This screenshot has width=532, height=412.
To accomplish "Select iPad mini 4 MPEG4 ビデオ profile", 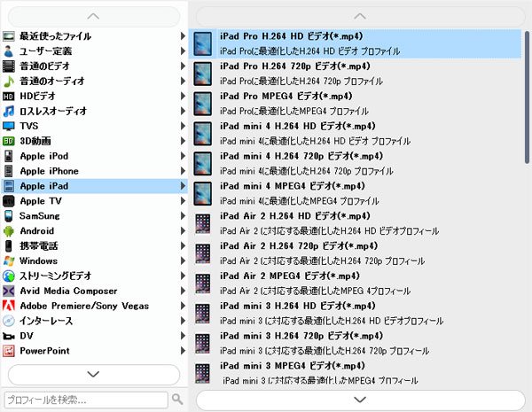I will (355, 193).
